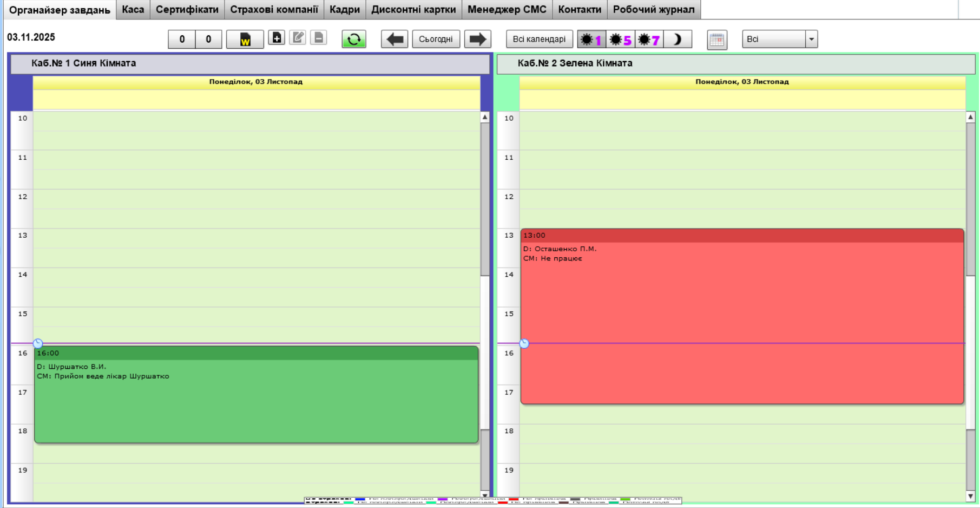The width and height of the screenshot is (980, 508).
Task: Select the green 16:00 Шуршатко appointment
Action: pyautogui.click(x=256, y=406)
